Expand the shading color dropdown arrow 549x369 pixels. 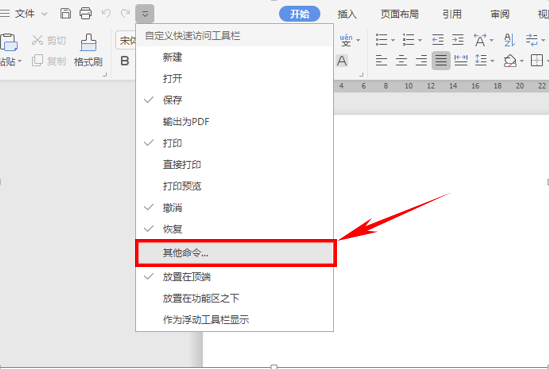(522, 61)
